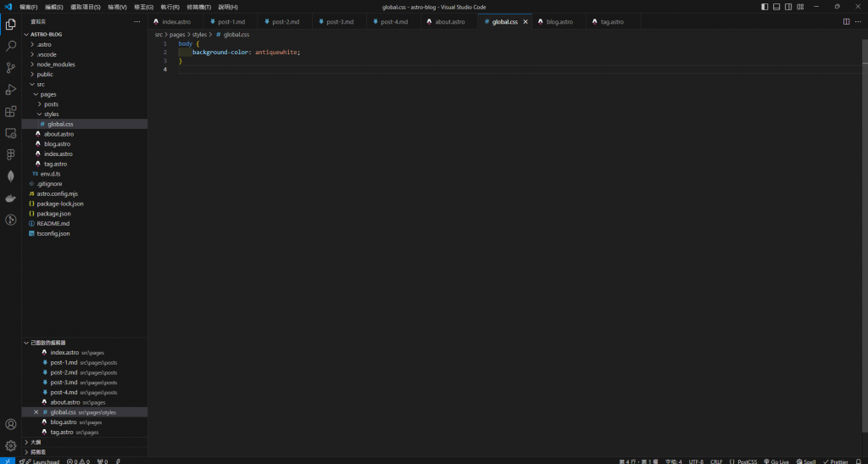
Task: Click the pages breadcrumb segment
Action: coord(177,34)
